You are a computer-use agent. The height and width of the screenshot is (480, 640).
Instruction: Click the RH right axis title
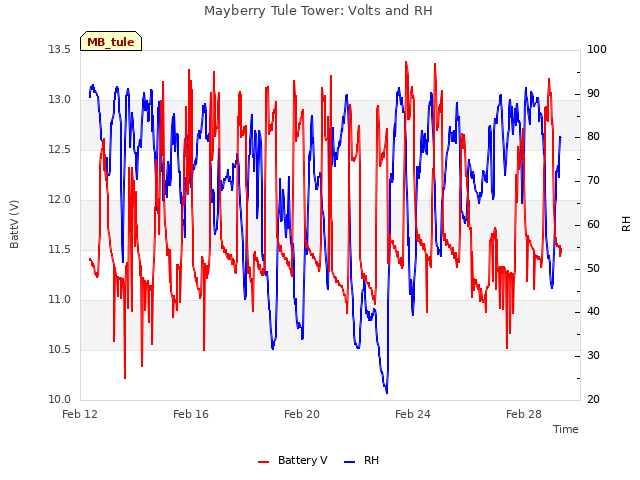pos(626,224)
